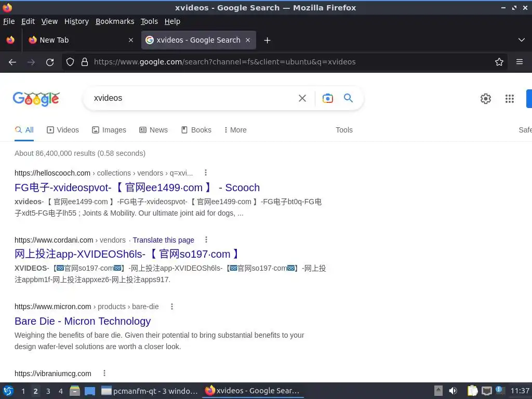
Task: Open the Firefox hamburger menu
Action: coord(520,62)
